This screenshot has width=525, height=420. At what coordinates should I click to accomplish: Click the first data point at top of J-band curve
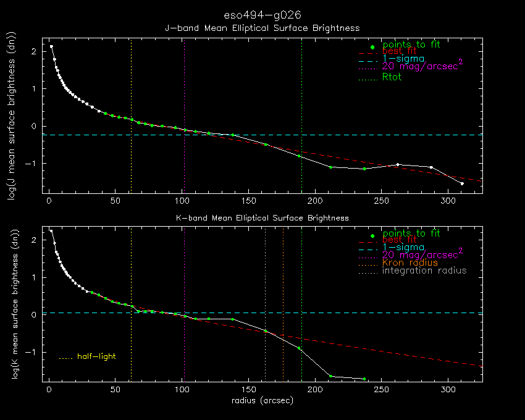(x=51, y=46)
